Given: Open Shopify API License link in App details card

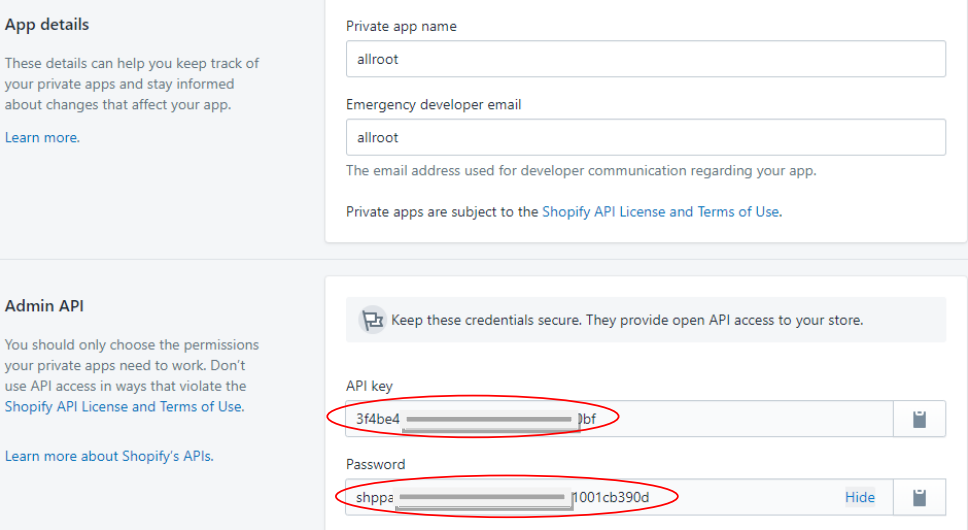Looking at the screenshot, I should pos(662,212).
